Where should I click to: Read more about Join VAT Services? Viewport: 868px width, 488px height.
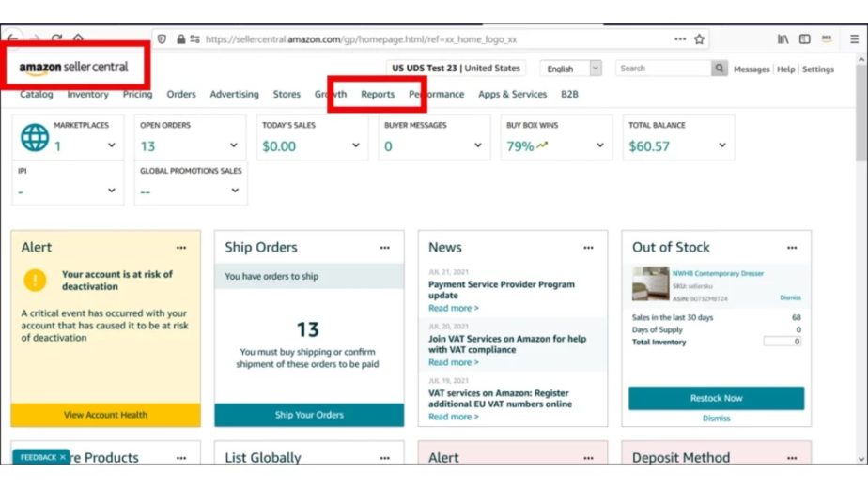tap(454, 362)
